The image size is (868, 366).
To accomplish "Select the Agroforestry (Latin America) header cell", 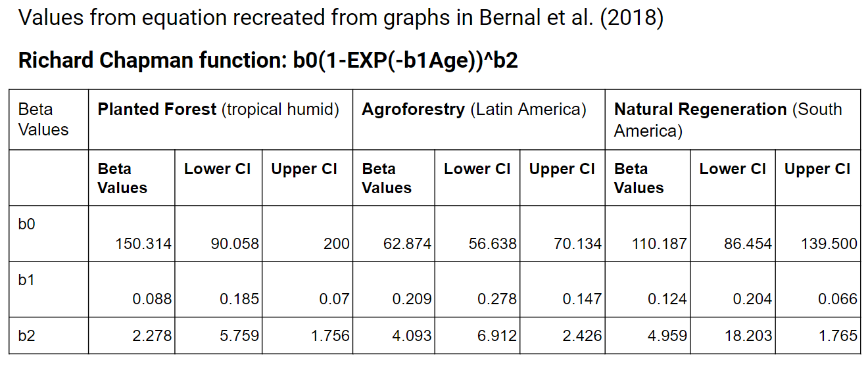I will click(x=473, y=110).
